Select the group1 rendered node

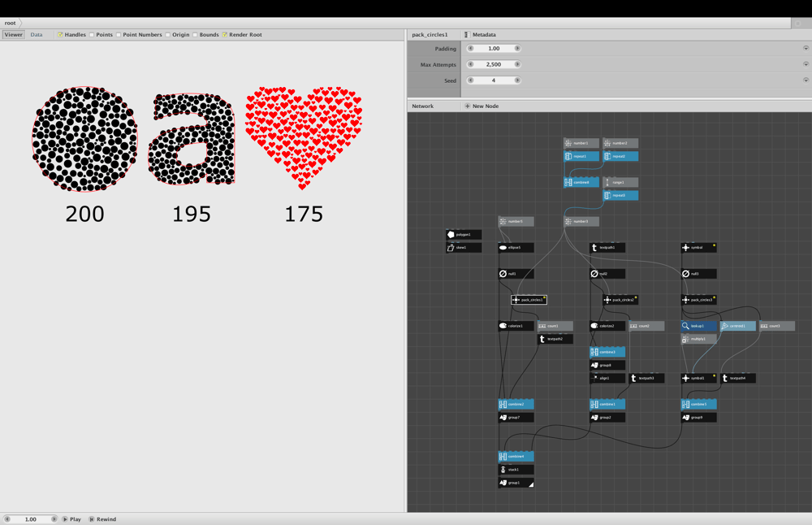click(x=516, y=483)
